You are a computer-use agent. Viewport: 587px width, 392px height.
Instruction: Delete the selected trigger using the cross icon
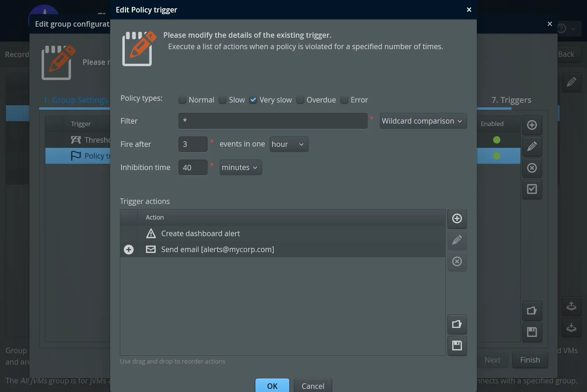[x=532, y=168]
